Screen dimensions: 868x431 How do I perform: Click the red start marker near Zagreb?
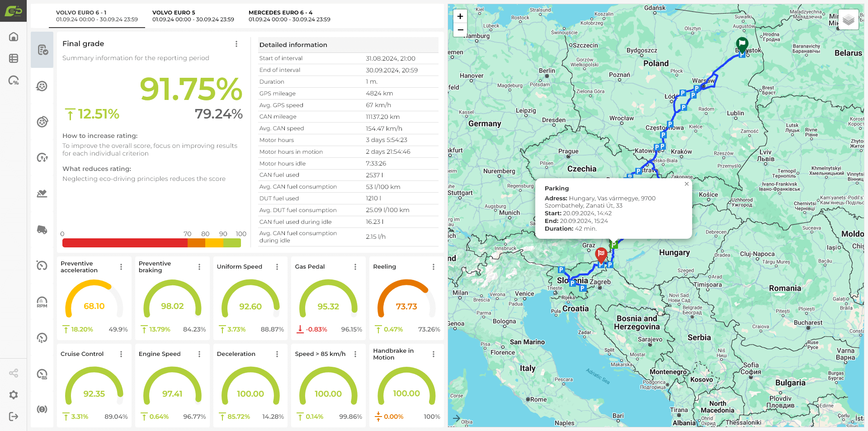coord(601,256)
